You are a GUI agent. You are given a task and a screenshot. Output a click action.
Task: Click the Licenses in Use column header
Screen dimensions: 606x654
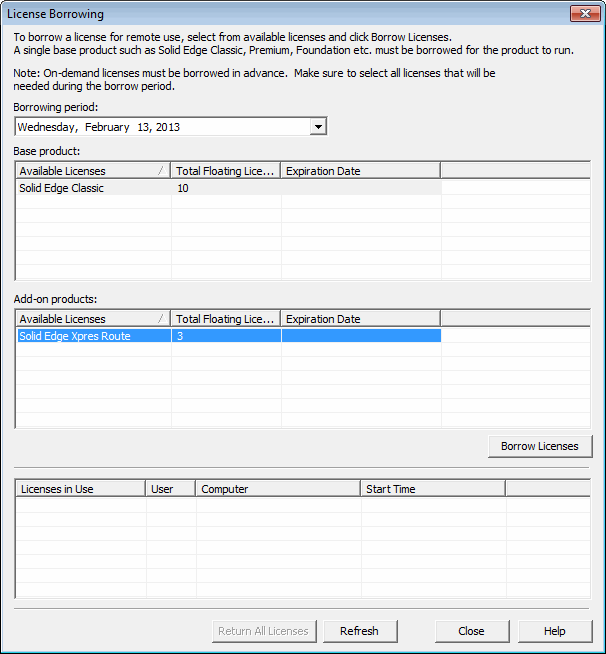pyautogui.click(x=80, y=489)
